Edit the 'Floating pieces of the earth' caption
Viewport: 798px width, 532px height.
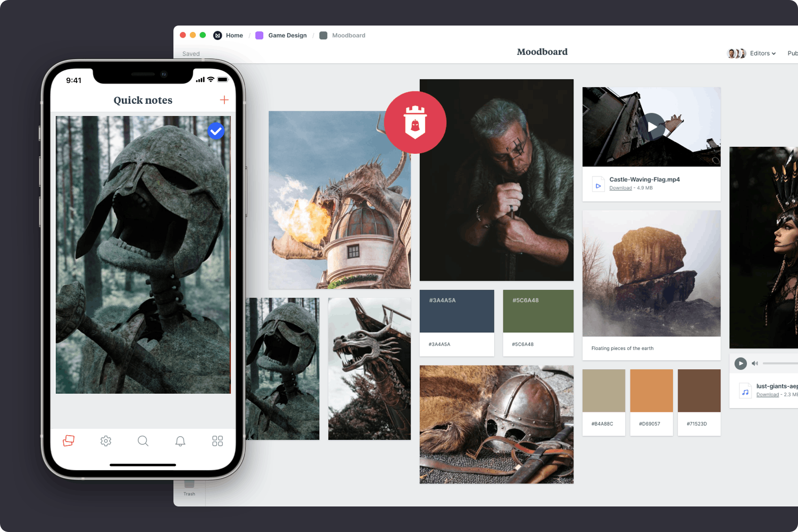click(x=622, y=348)
